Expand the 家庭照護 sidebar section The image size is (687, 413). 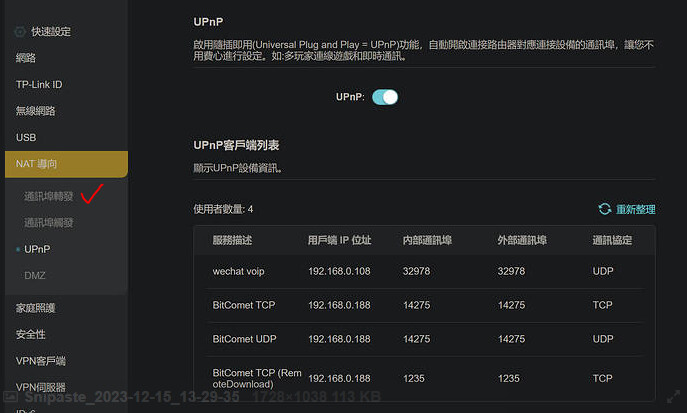[35, 308]
